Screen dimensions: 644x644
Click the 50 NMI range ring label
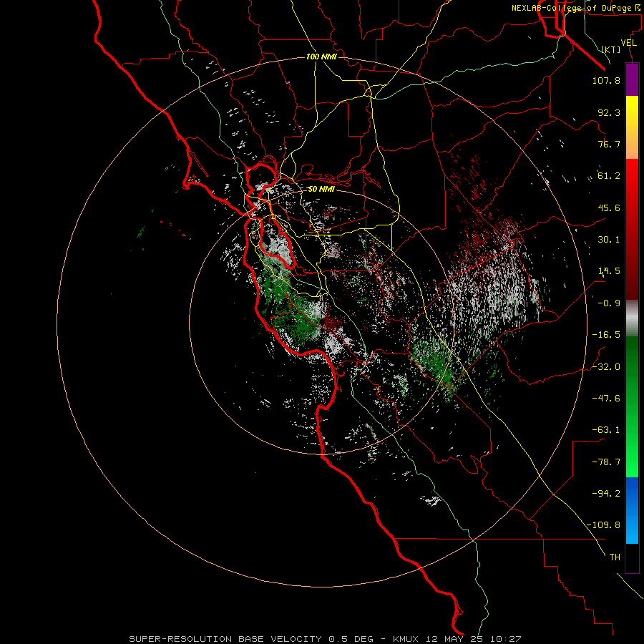coord(321,189)
